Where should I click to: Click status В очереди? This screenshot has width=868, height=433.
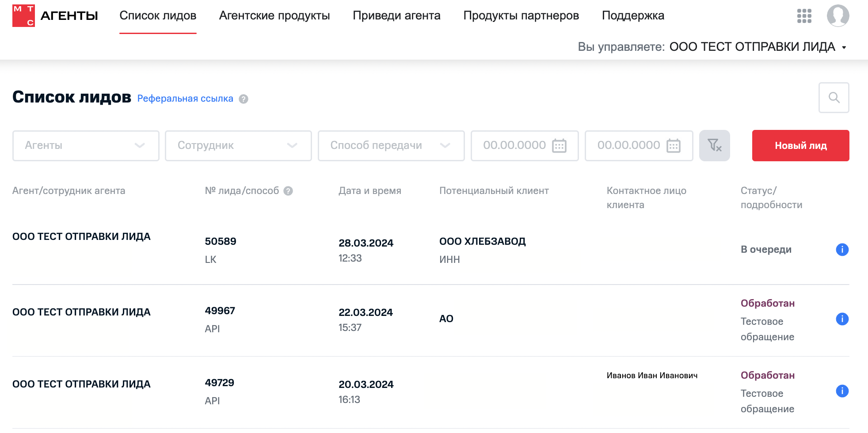pos(766,250)
